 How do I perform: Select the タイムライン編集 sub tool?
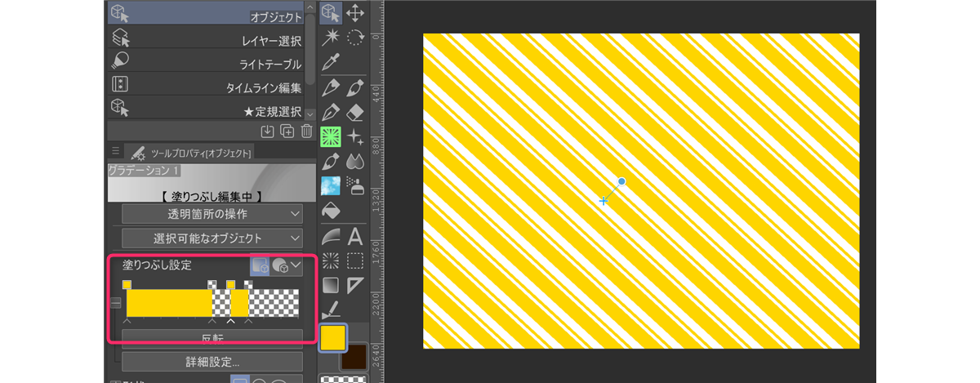[212, 85]
